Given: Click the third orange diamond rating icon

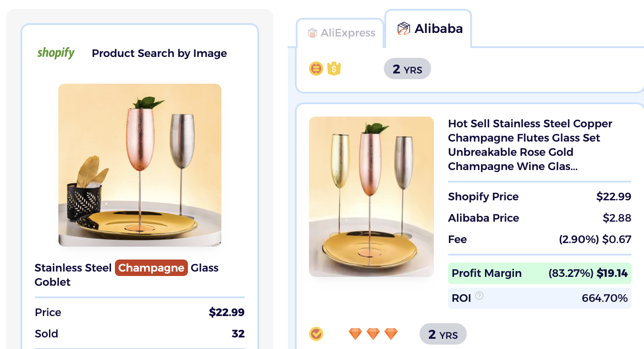Looking at the screenshot, I should pos(391,333).
